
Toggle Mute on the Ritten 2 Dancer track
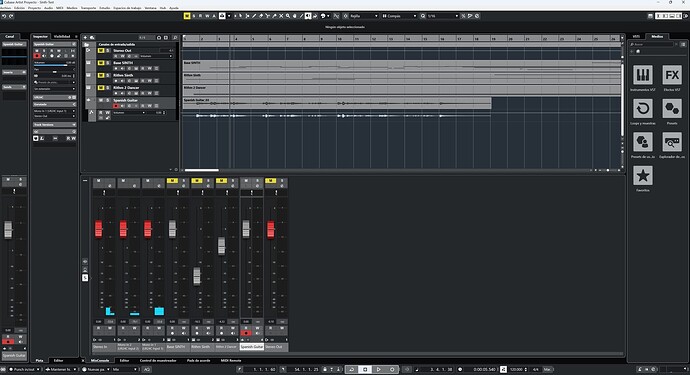(x=101, y=88)
